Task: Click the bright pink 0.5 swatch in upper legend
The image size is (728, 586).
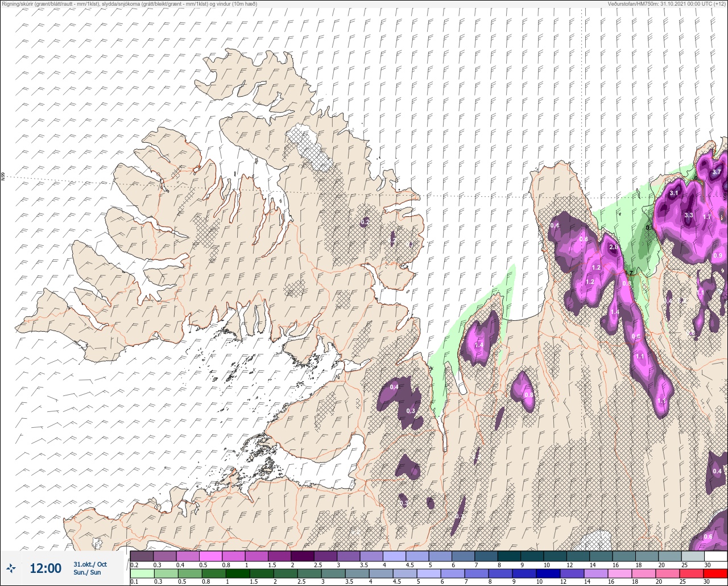Action: 210,556
